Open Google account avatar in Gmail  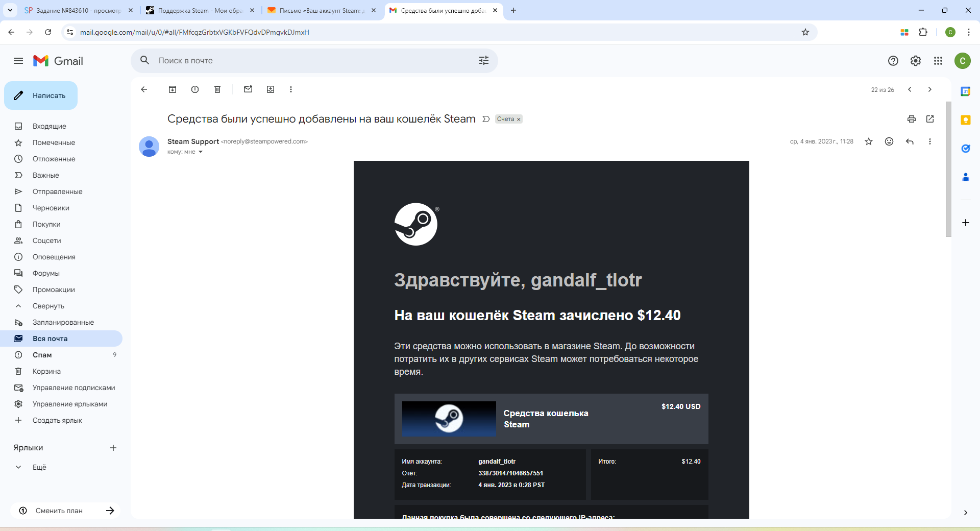(962, 61)
